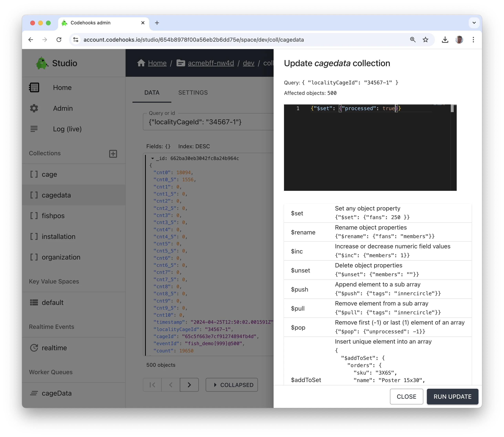Click the $pop operator row
Screen dimensions: 504x437
pos(378,327)
